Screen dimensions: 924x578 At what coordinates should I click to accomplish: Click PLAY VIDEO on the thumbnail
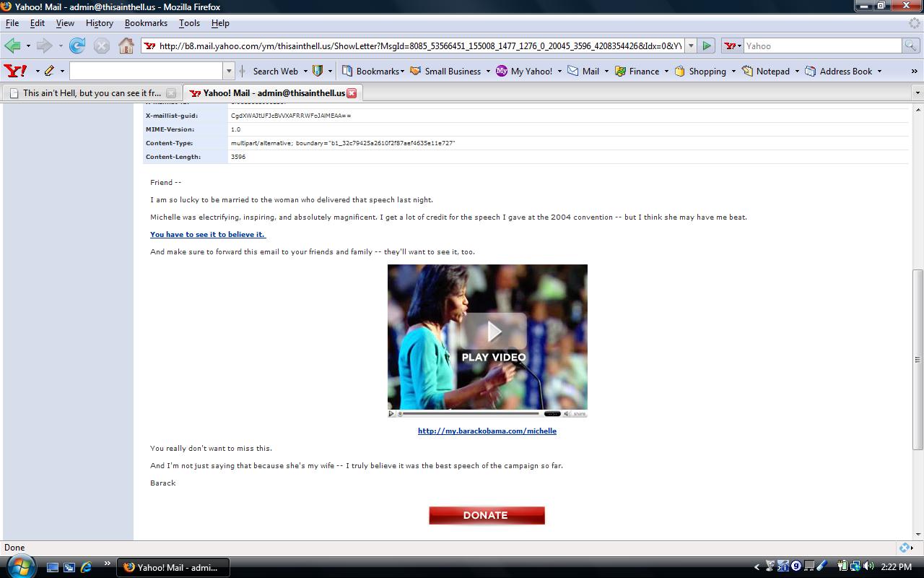[494, 340]
